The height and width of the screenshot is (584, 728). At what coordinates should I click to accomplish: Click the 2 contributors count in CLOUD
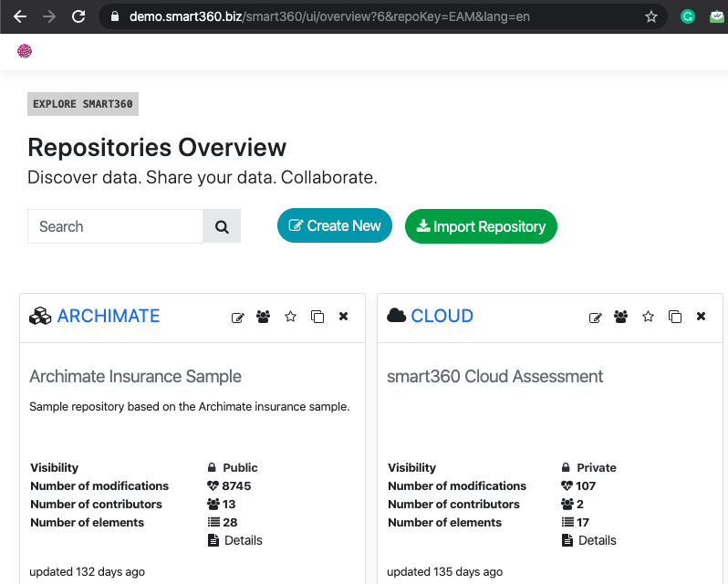[x=580, y=504]
